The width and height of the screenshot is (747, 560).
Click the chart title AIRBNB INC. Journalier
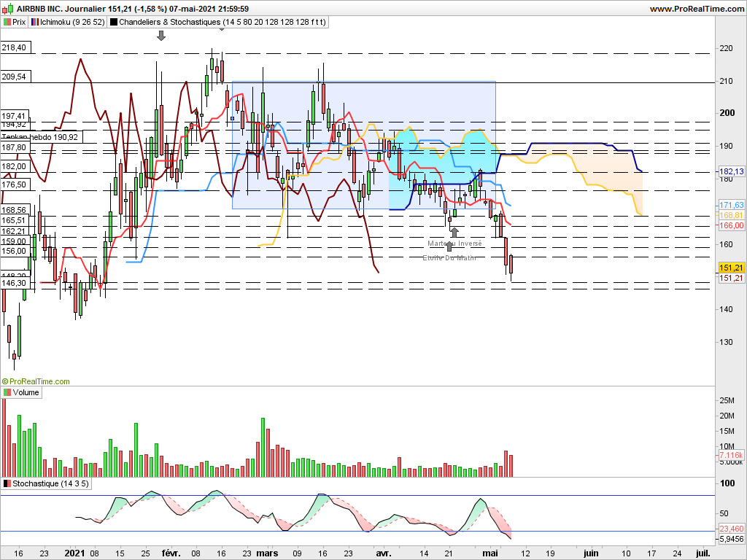(60, 9)
